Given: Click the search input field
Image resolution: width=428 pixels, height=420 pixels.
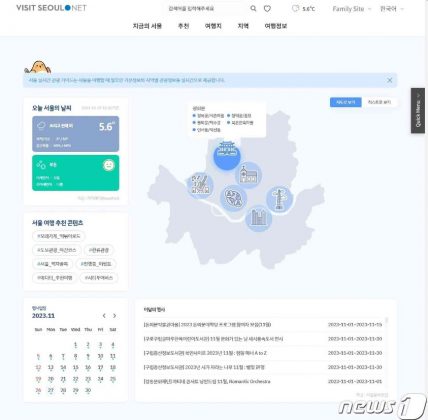Looking at the screenshot, I should click(206, 9).
